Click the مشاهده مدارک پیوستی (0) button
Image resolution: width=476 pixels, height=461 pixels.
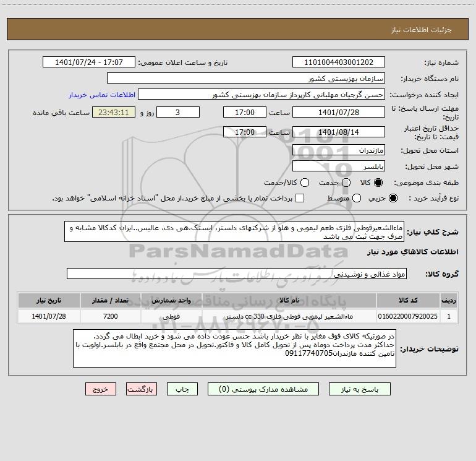tap(263, 389)
